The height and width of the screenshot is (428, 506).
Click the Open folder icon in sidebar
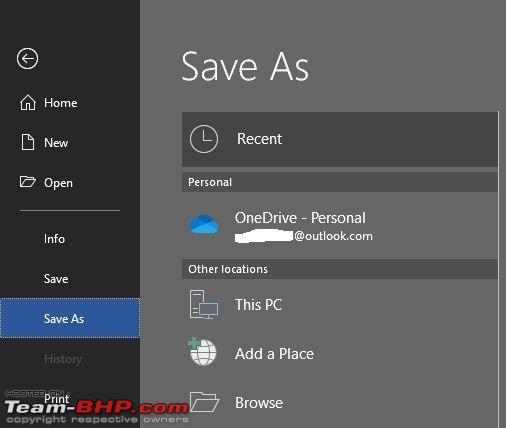(x=27, y=182)
